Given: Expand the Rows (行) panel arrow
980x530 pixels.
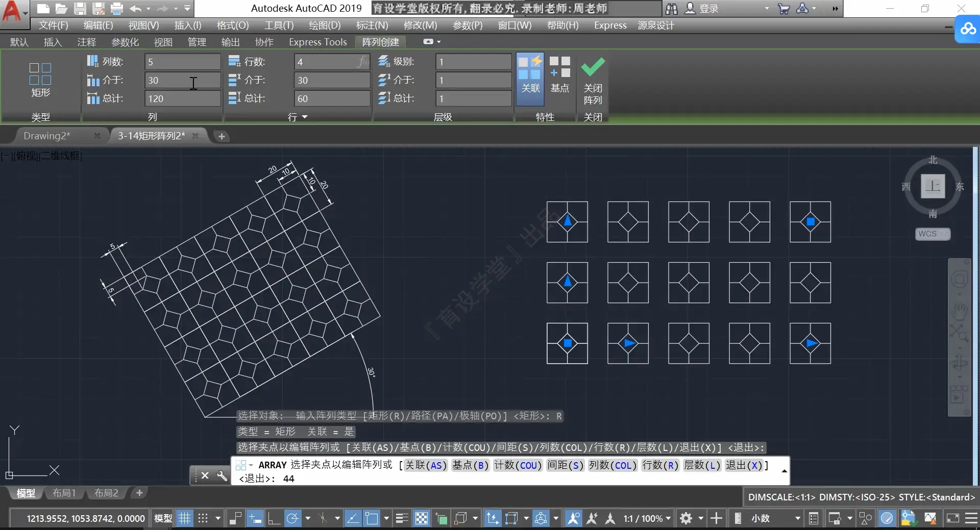Looking at the screenshot, I should click(x=305, y=117).
